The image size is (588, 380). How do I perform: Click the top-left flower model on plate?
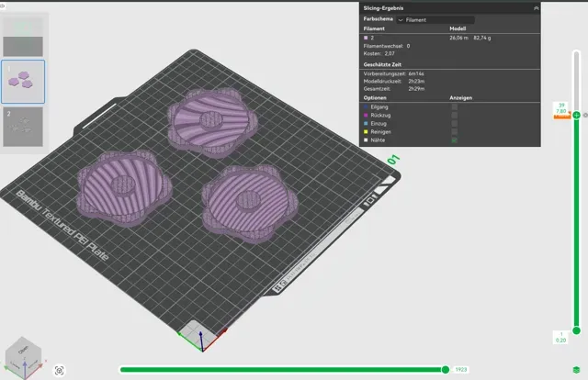pyautogui.click(x=124, y=187)
